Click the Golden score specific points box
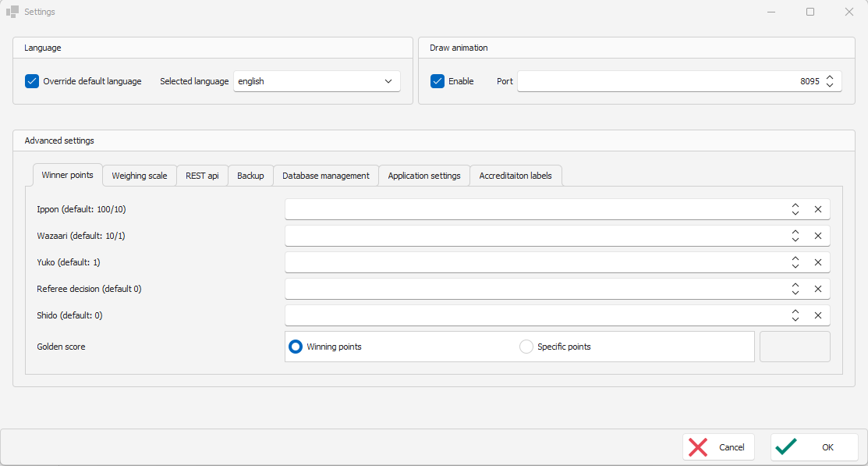The width and height of the screenshot is (868, 466). (795, 347)
